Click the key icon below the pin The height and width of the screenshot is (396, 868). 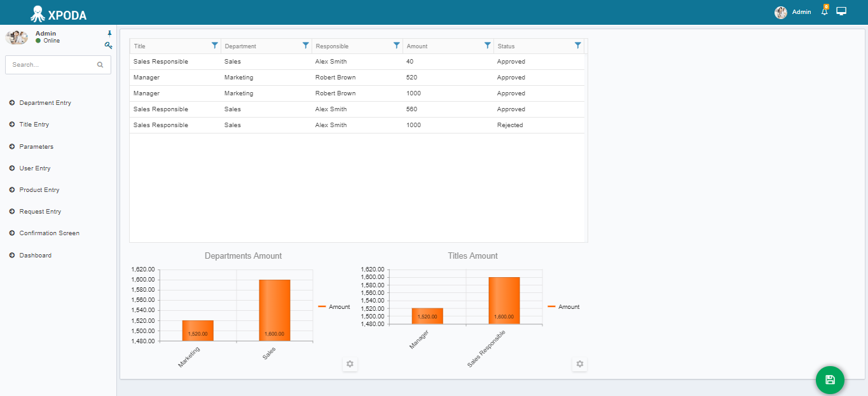point(109,45)
